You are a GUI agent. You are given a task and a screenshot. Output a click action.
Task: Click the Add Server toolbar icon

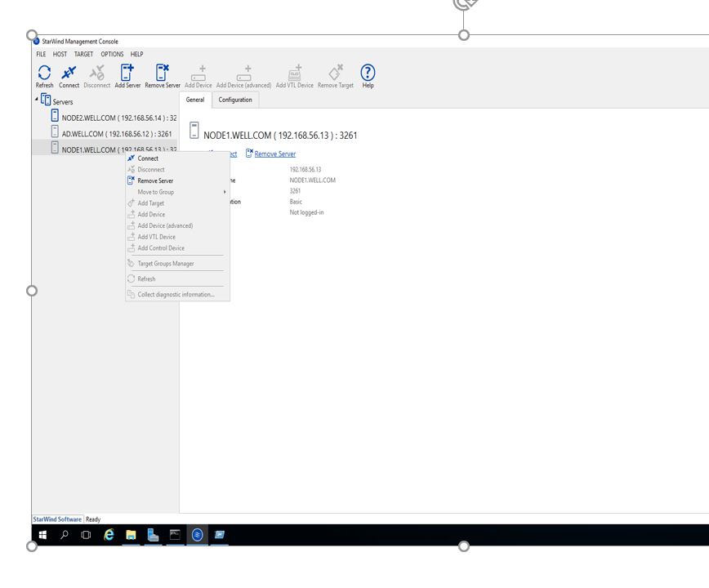pyautogui.click(x=127, y=76)
